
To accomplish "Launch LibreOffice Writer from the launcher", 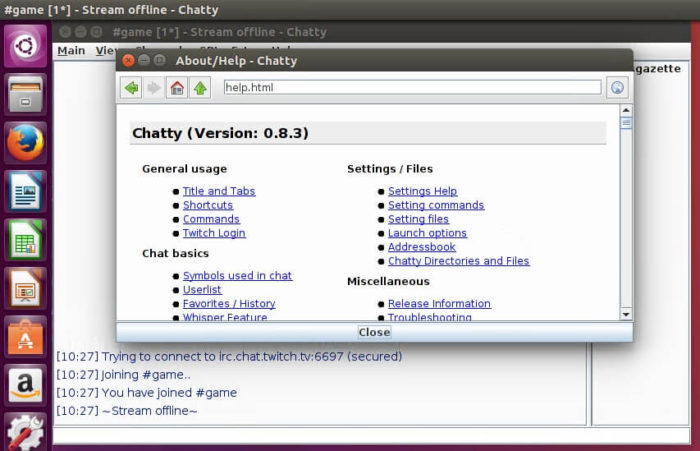I will (x=25, y=191).
